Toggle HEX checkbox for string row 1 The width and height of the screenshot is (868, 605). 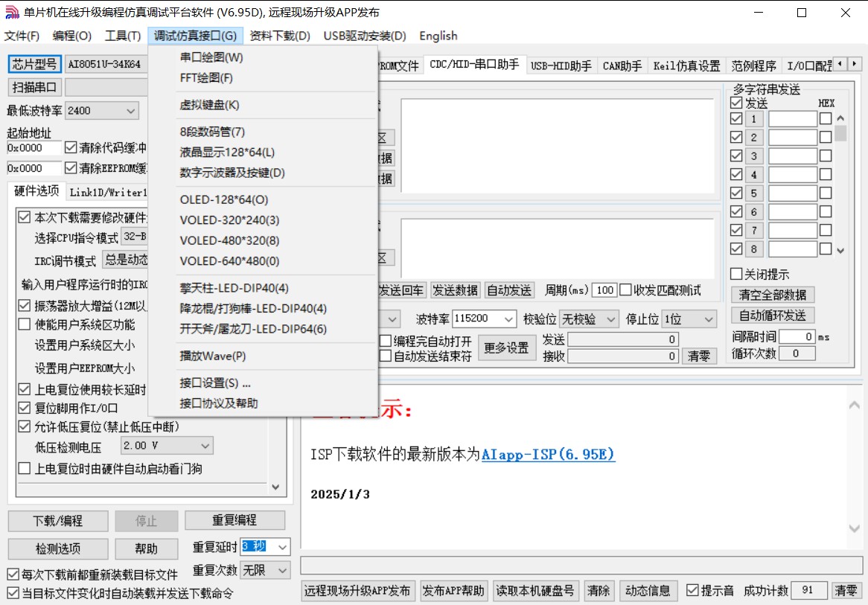(826, 118)
